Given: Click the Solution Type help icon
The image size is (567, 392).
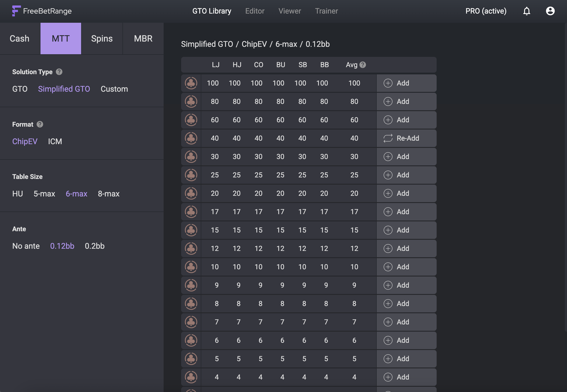Looking at the screenshot, I should point(59,72).
